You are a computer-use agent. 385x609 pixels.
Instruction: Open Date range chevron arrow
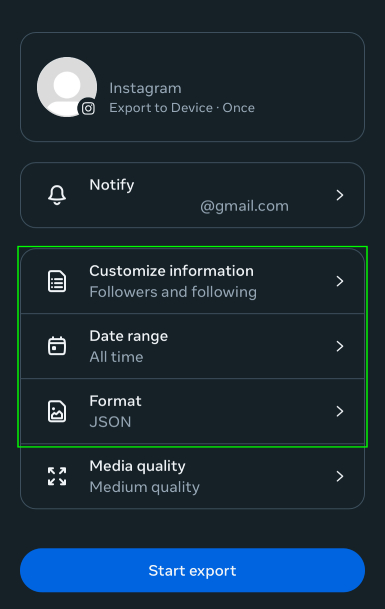(340, 346)
